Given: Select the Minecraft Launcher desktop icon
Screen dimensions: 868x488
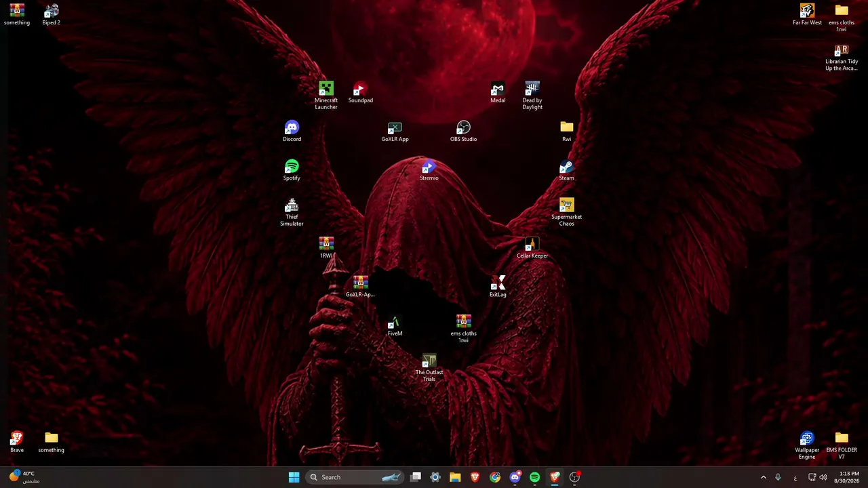Looking at the screenshot, I should [x=326, y=96].
